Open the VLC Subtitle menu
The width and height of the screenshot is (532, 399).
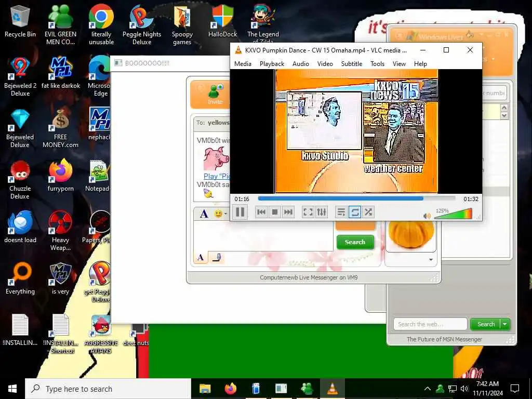click(352, 64)
